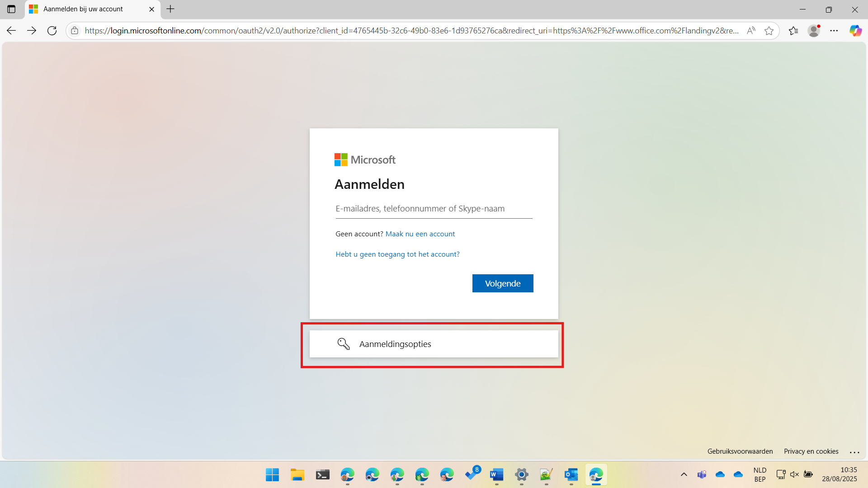Expand hidden system tray icons chevron
Image resolution: width=868 pixels, height=488 pixels.
coord(684,474)
